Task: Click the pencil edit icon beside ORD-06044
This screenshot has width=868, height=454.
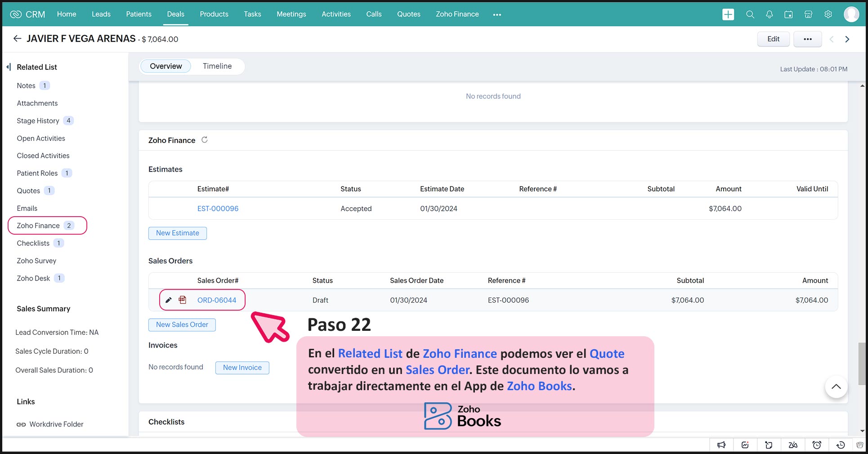Action: click(169, 300)
